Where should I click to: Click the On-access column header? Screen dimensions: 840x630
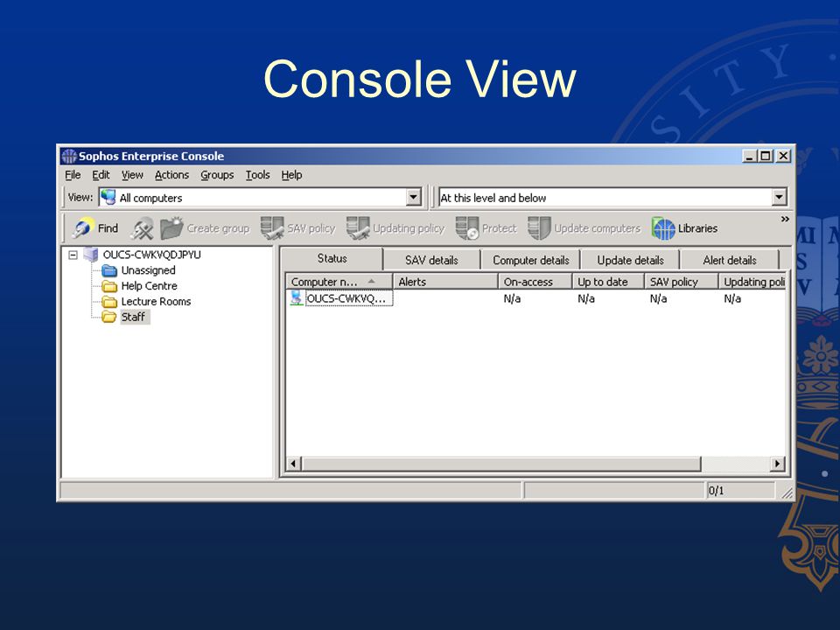[535, 282]
